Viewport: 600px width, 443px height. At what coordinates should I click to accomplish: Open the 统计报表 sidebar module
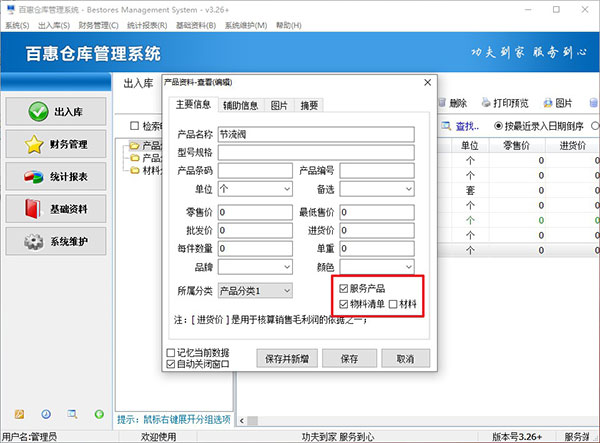(56, 176)
